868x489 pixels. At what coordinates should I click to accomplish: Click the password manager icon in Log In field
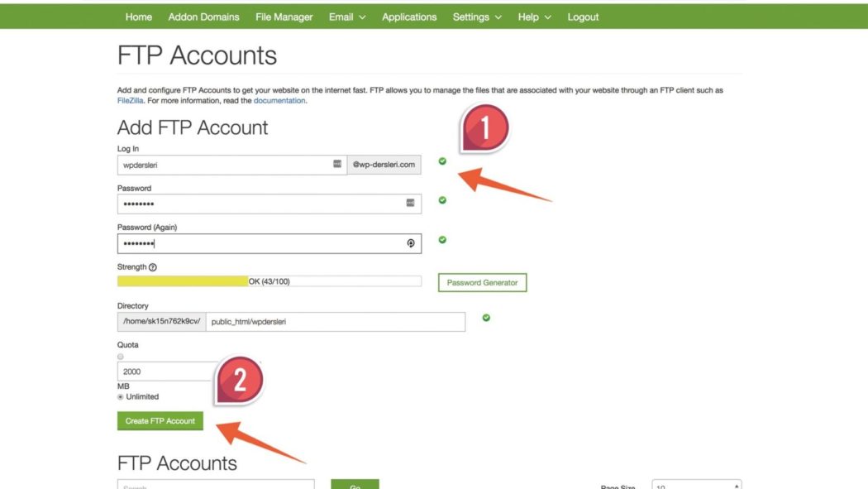(337, 165)
